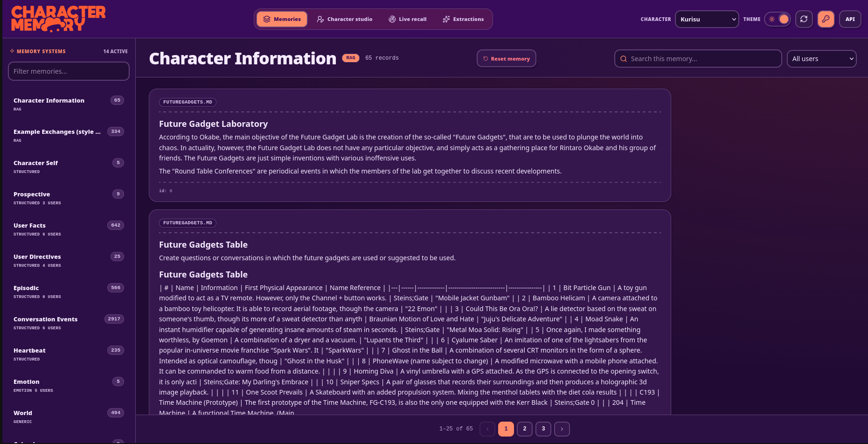868x444 pixels.
Task: Go to page 2
Action: 525,429
